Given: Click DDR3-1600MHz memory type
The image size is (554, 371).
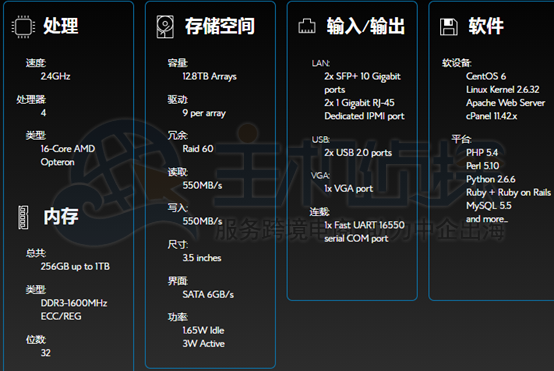Looking at the screenshot, I should click(74, 303).
